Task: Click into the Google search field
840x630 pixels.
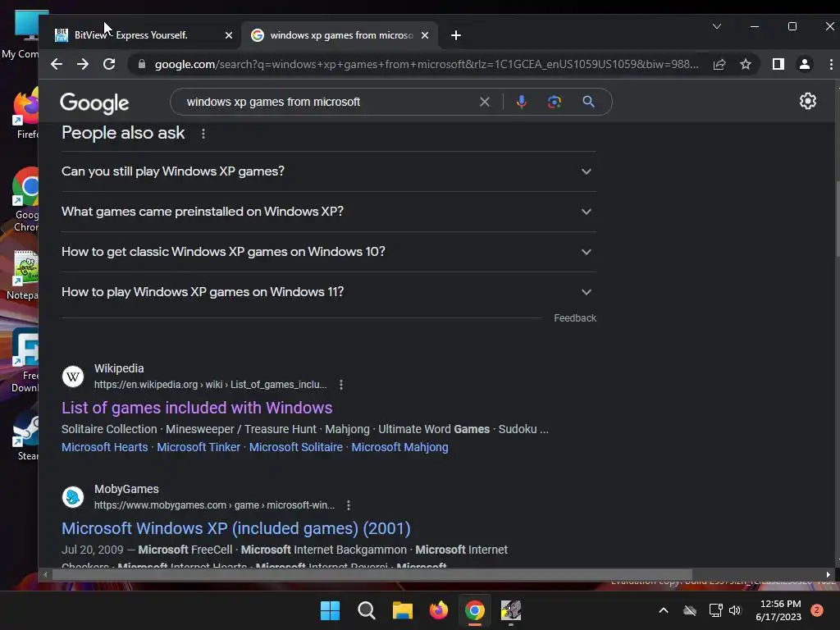Action: [x=326, y=102]
